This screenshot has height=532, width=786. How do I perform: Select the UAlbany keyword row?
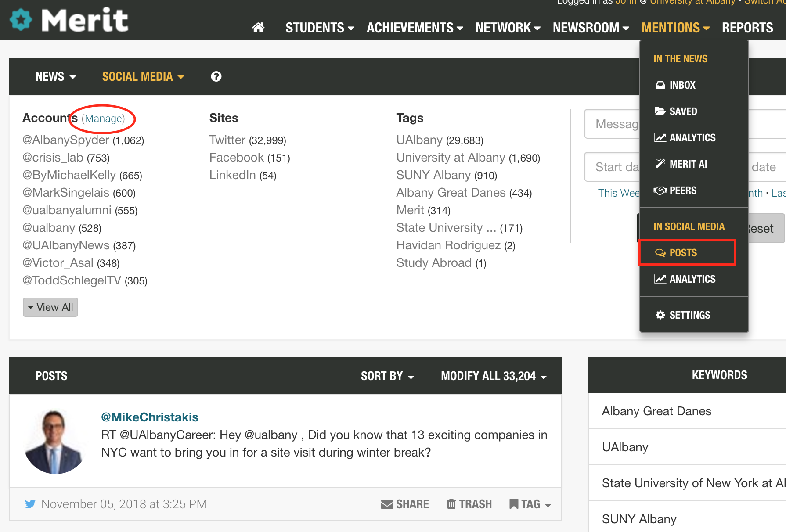687,447
